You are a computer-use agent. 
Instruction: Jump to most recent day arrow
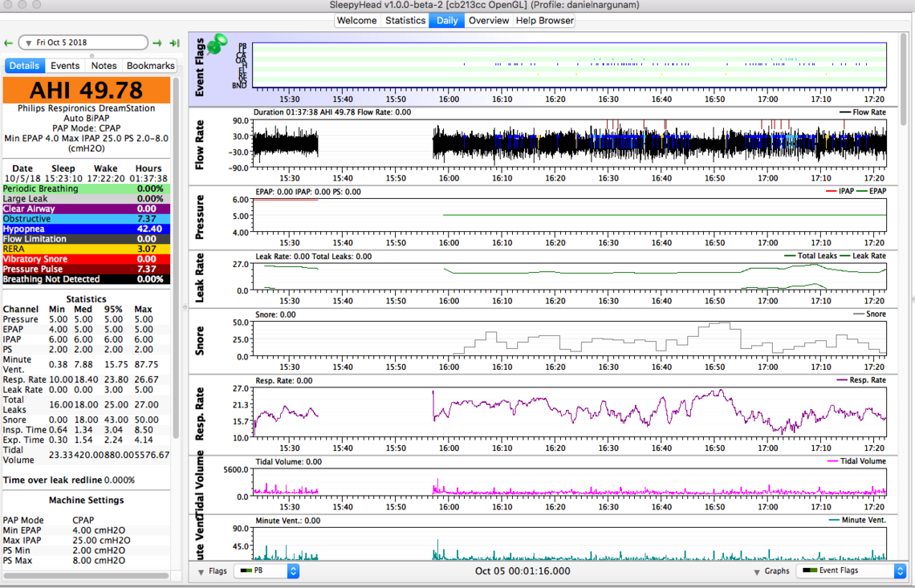click(x=174, y=43)
